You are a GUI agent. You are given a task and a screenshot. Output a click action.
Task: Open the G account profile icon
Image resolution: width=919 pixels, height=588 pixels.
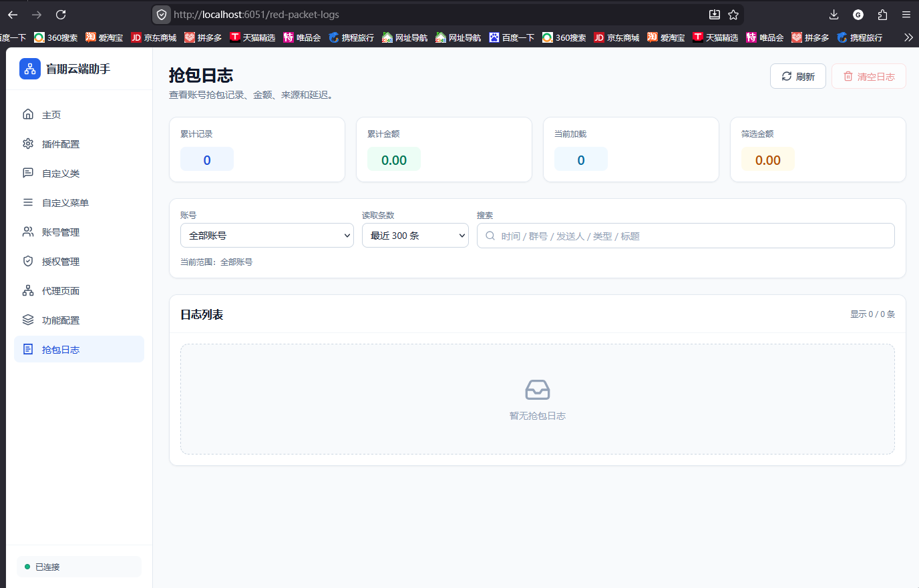[x=858, y=15]
